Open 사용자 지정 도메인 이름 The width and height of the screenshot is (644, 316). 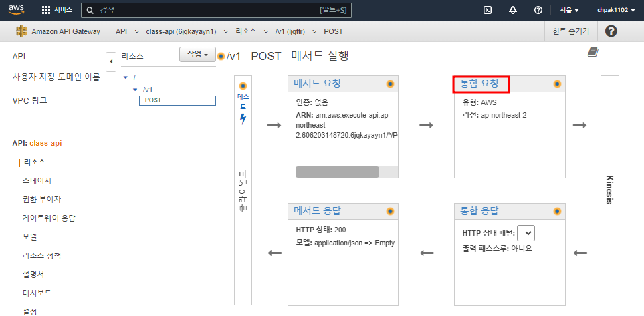(x=56, y=77)
